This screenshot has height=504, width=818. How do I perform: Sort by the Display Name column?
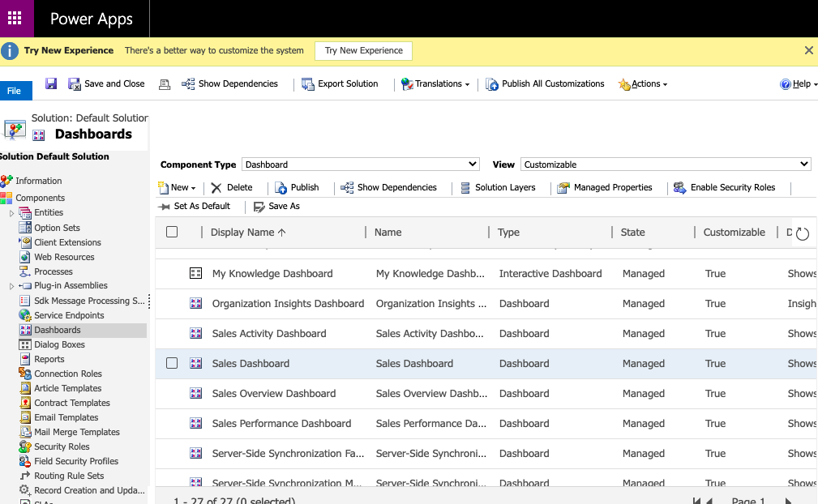tap(248, 233)
